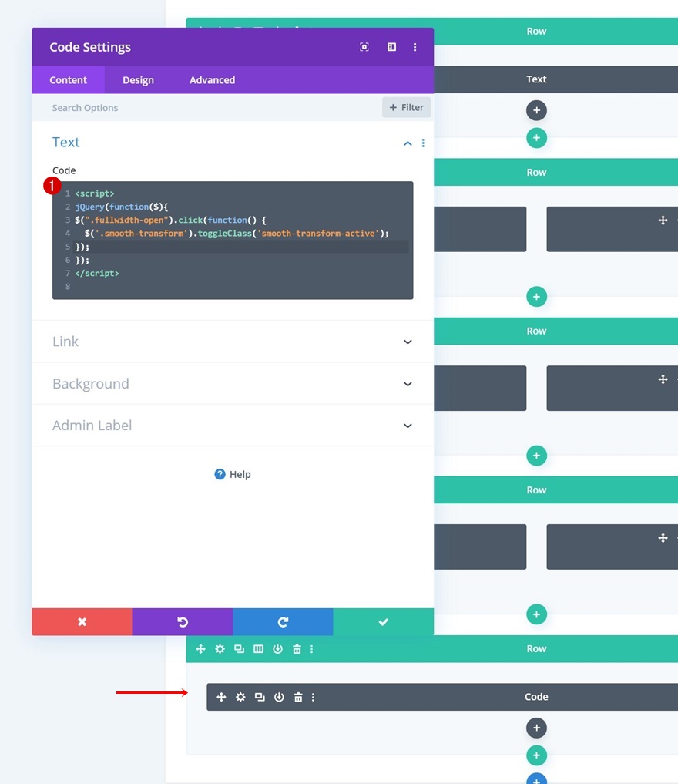This screenshot has height=784, width=678.
Task: Select the Code module label
Action: (536, 697)
